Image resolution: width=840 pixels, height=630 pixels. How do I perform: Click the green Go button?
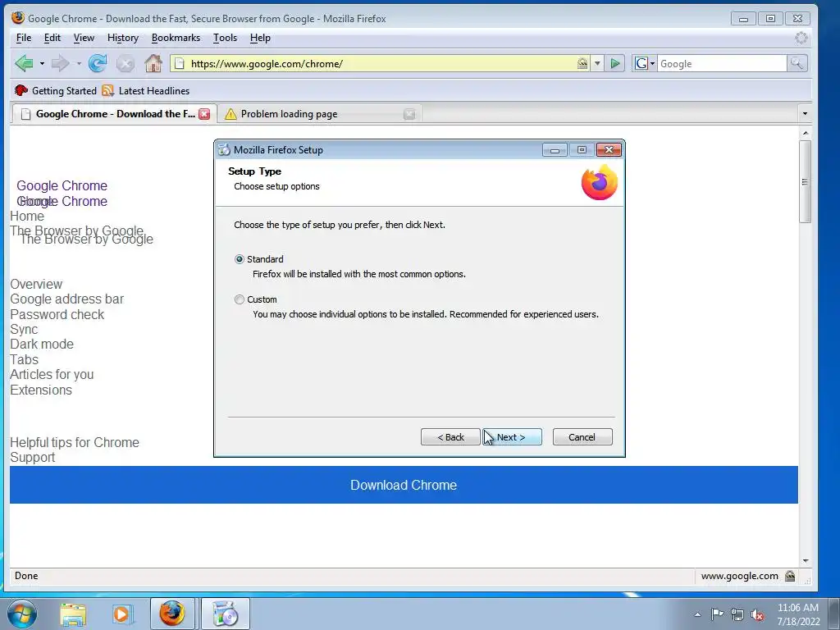[615, 64]
